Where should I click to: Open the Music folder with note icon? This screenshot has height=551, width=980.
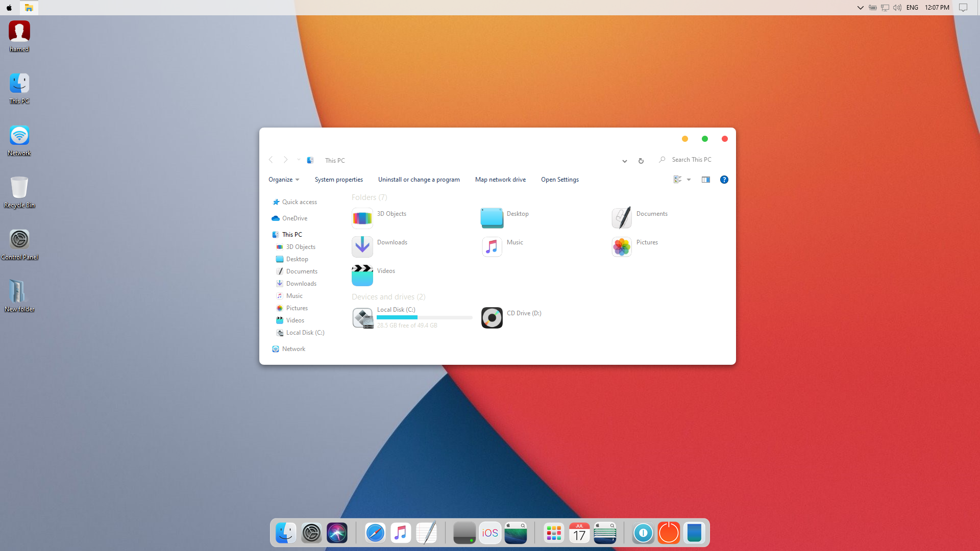point(492,247)
